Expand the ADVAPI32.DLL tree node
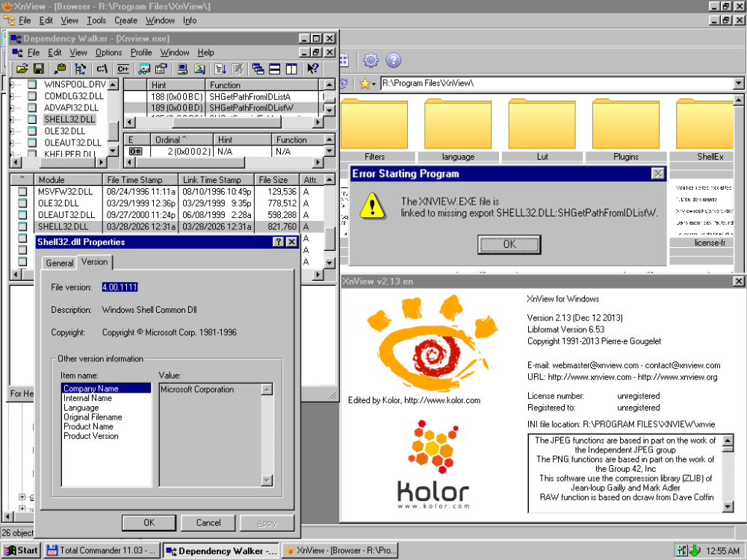The width and height of the screenshot is (747, 560). pyautogui.click(x=13, y=108)
